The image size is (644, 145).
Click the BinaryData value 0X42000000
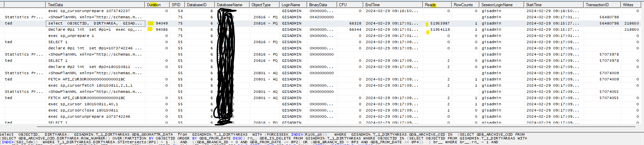coord(322,17)
